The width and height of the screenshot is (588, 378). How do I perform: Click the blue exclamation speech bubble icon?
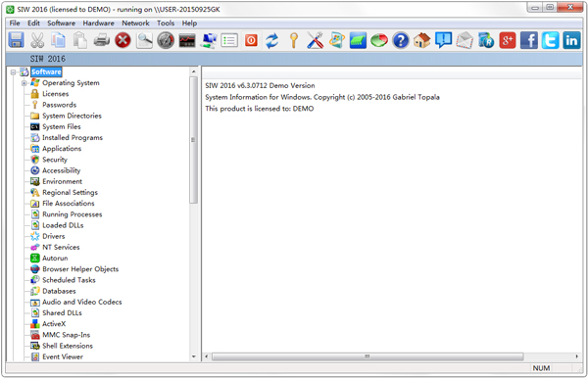coord(443,40)
